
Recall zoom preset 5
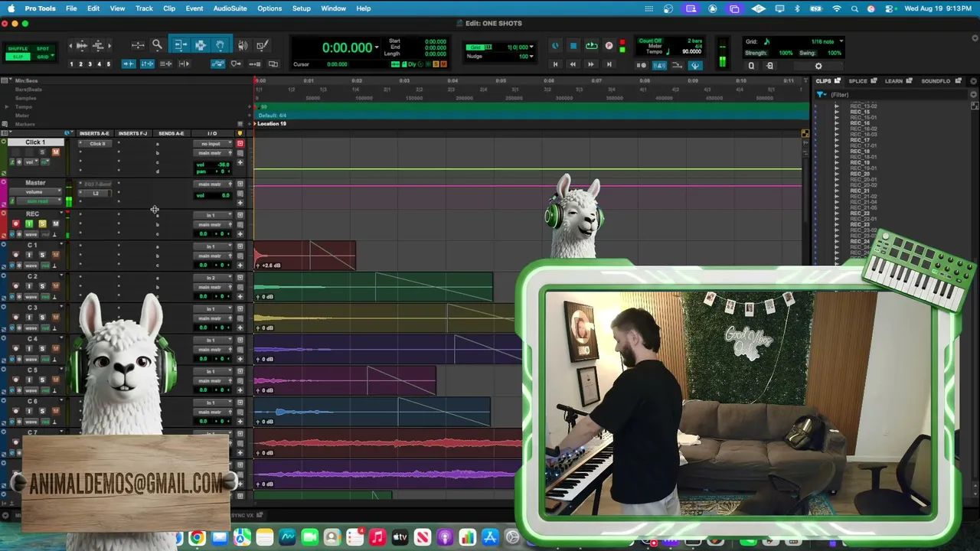pos(108,64)
